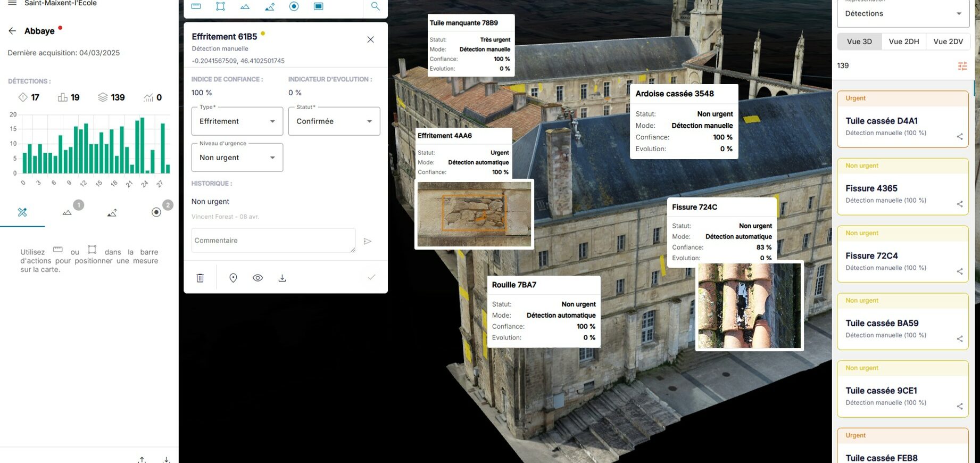The height and width of the screenshot is (463, 980).
Task: Delete detection with the trash icon
Action: click(x=200, y=278)
